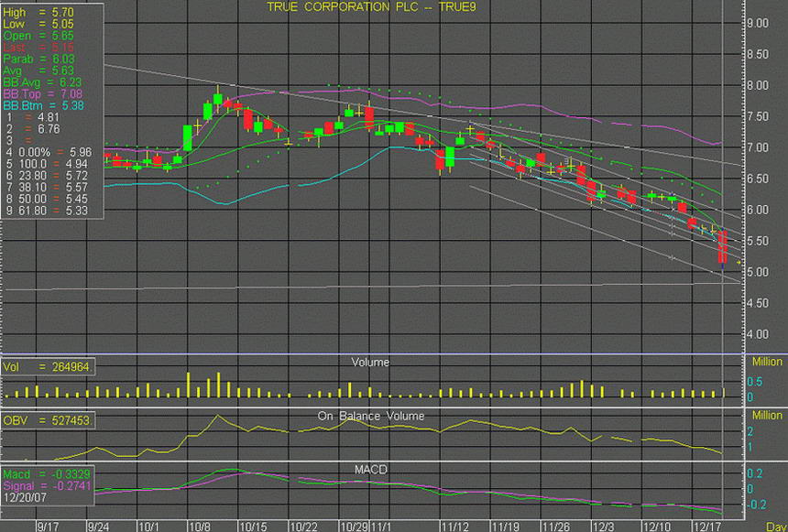Screen dimensions: 788x532
Task: Select trendline 1 value 4.81
Action: pos(33,117)
